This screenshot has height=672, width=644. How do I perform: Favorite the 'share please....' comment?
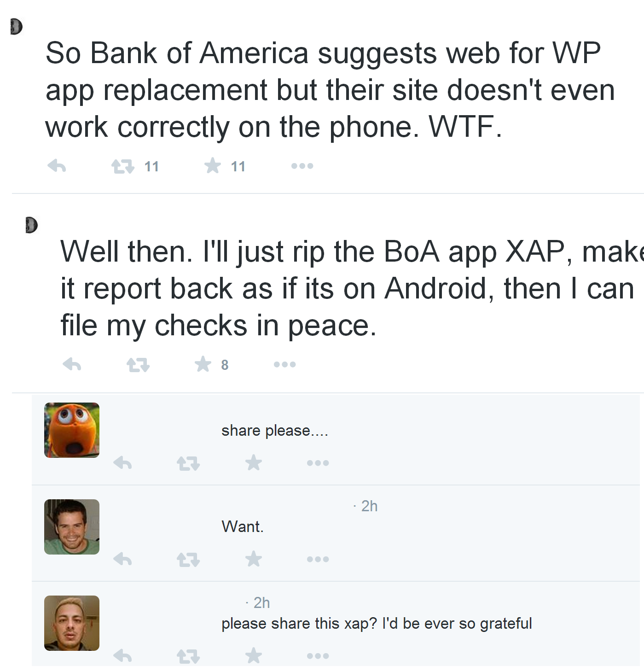254,462
